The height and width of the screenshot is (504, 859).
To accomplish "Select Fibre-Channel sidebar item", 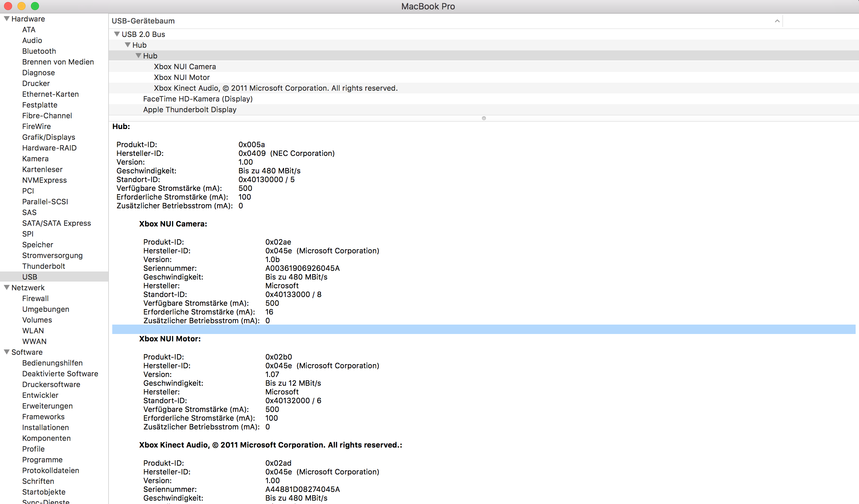I will pos(47,116).
